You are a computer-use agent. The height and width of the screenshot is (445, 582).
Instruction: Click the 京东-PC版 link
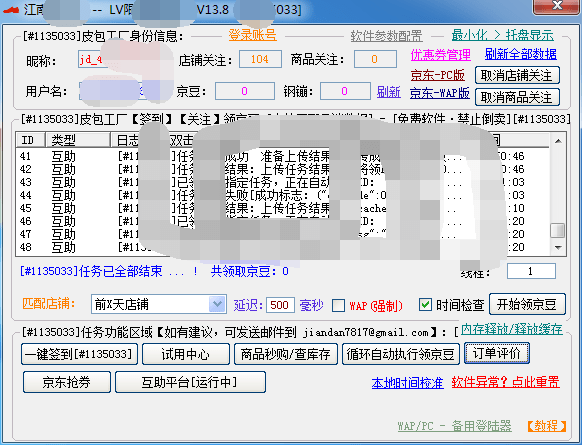(438, 75)
